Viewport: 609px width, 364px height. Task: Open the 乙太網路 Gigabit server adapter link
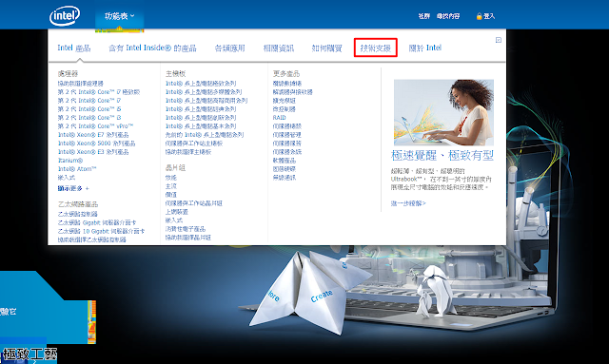click(97, 222)
